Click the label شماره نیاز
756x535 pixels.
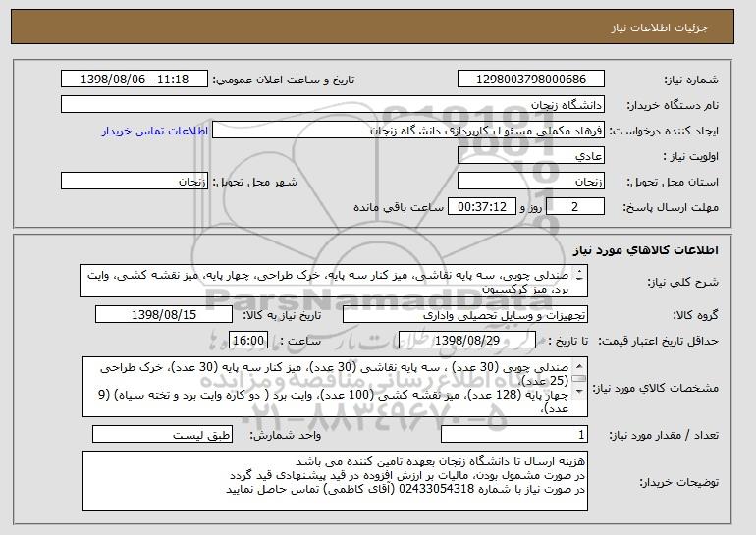click(x=691, y=80)
